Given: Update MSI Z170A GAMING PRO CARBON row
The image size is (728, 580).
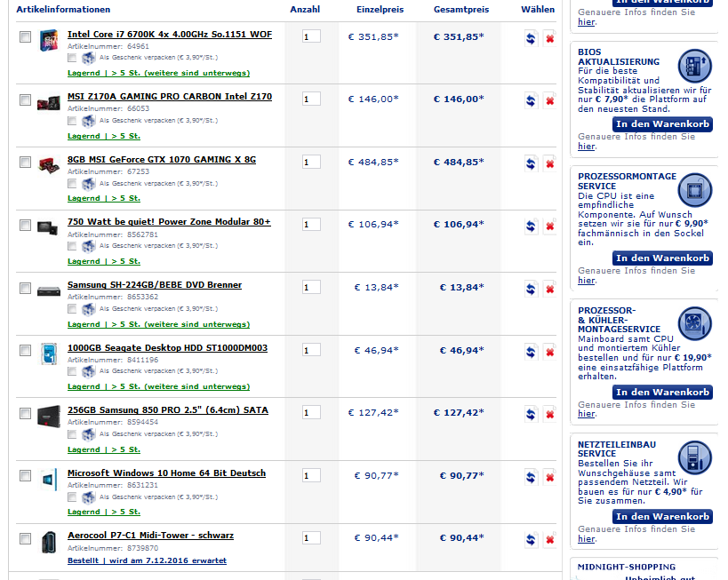Looking at the screenshot, I should click(531, 100).
